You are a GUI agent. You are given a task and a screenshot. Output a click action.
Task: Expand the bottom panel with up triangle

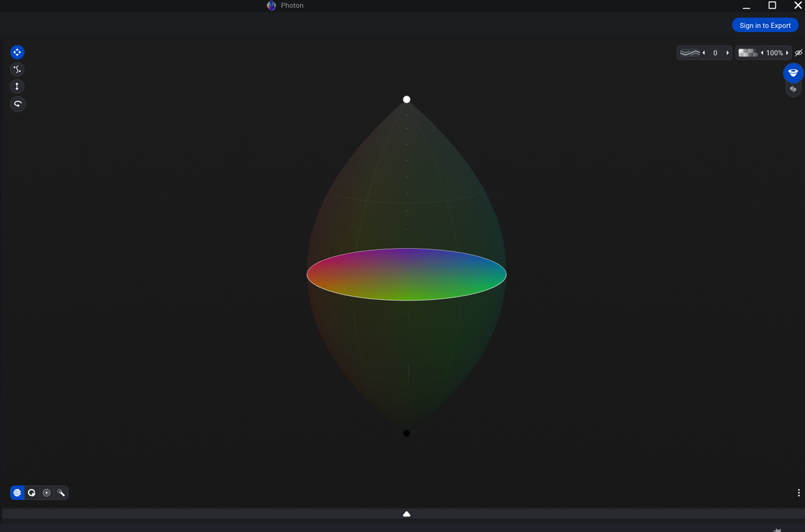tap(406, 514)
